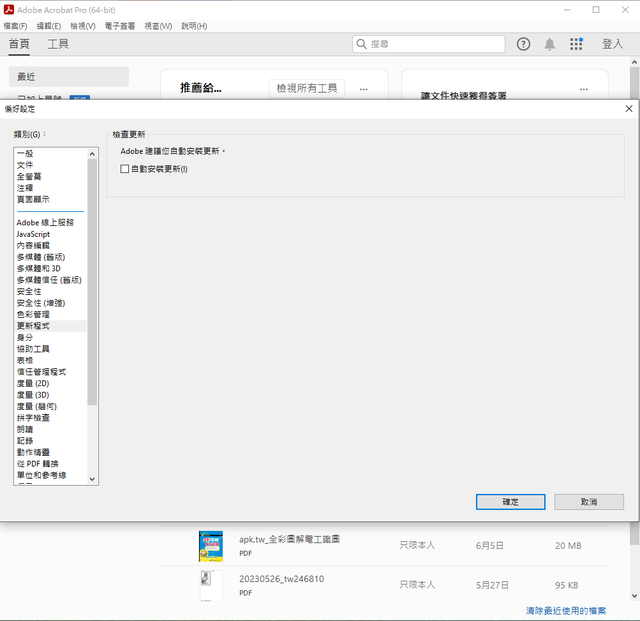Click the 清除最近使用的檔案 link
640x621 pixels.
coord(566,610)
